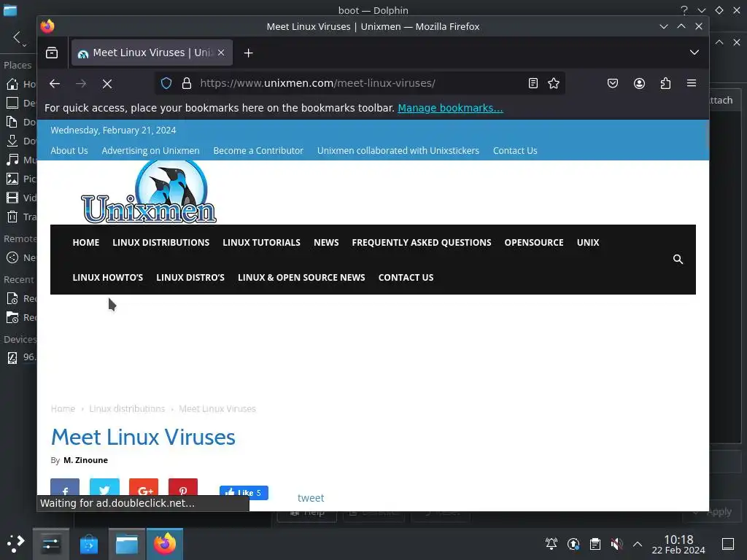The height and width of the screenshot is (560, 747).
Task: Open site search magnifier icon
Action: (x=678, y=259)
